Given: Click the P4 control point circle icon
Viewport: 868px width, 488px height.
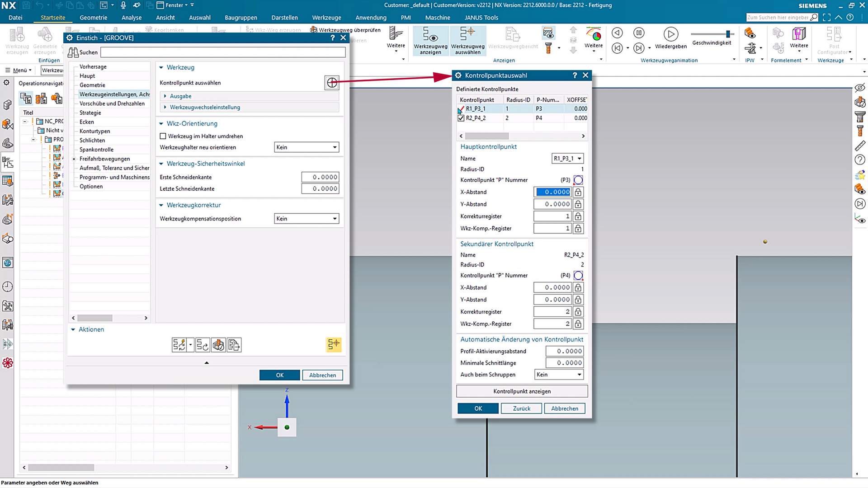Looking at the screenshot, I should click(x=578, y=275).
